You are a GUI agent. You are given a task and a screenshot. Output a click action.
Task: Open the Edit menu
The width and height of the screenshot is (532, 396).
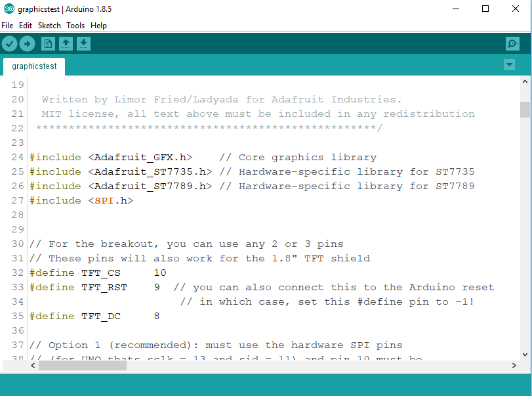pos(26,26)
